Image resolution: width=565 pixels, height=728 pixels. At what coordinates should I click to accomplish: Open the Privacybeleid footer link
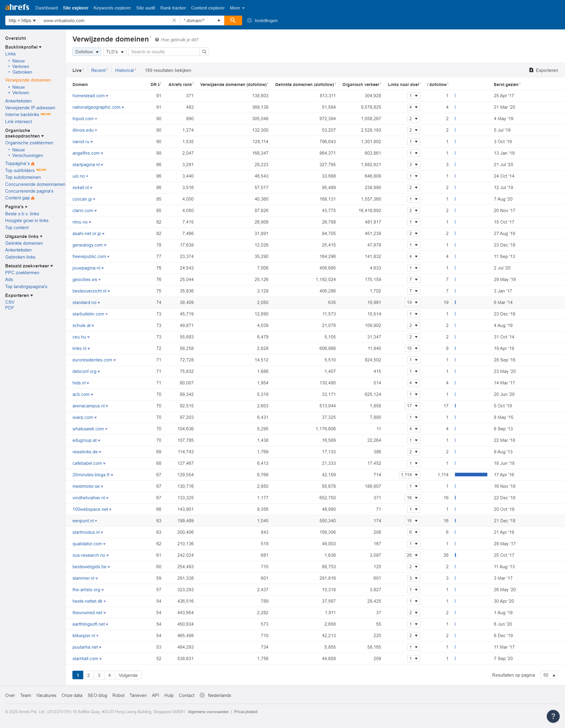tap(245, 712)
